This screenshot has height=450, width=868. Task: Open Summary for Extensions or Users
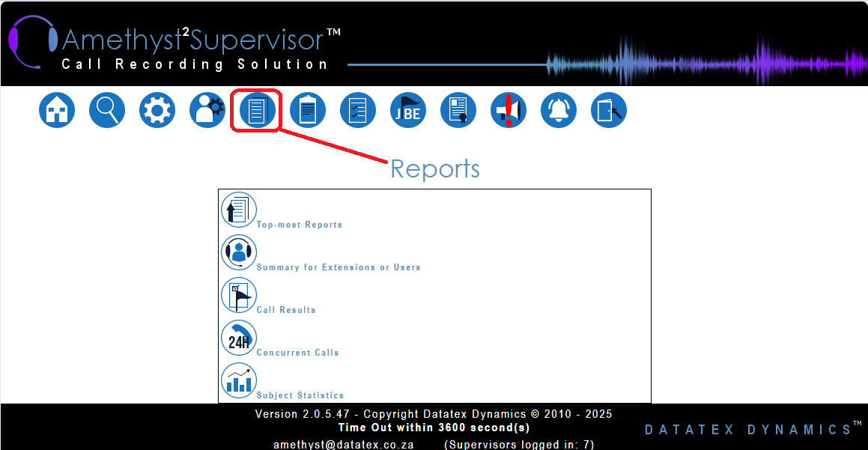click(x=338, y=267)
